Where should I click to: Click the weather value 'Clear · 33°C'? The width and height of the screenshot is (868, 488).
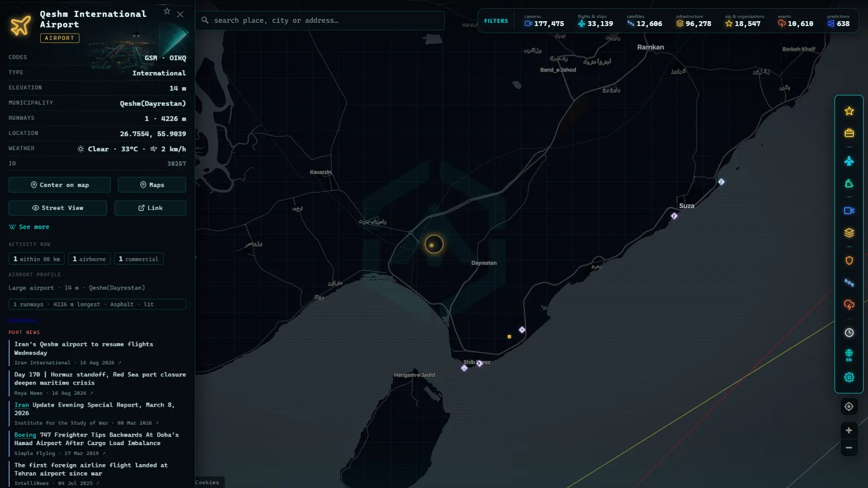point(113,149)
